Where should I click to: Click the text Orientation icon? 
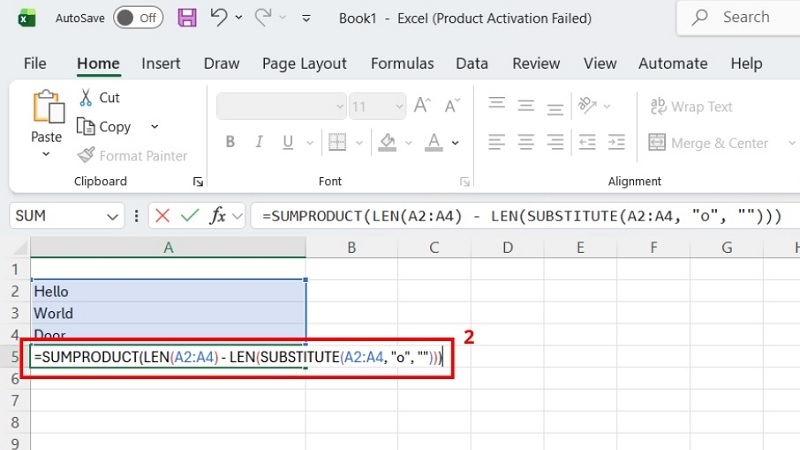click(x=587, y=106)
